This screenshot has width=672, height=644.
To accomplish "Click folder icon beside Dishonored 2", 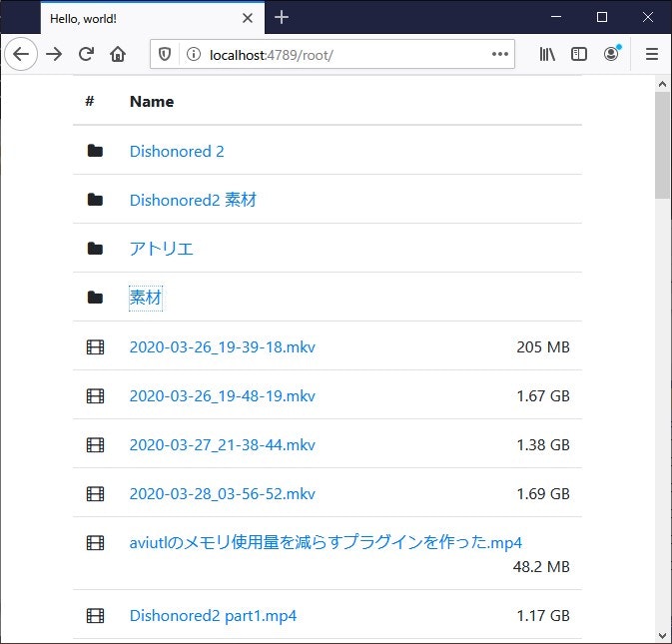I will tap(95, 151).
